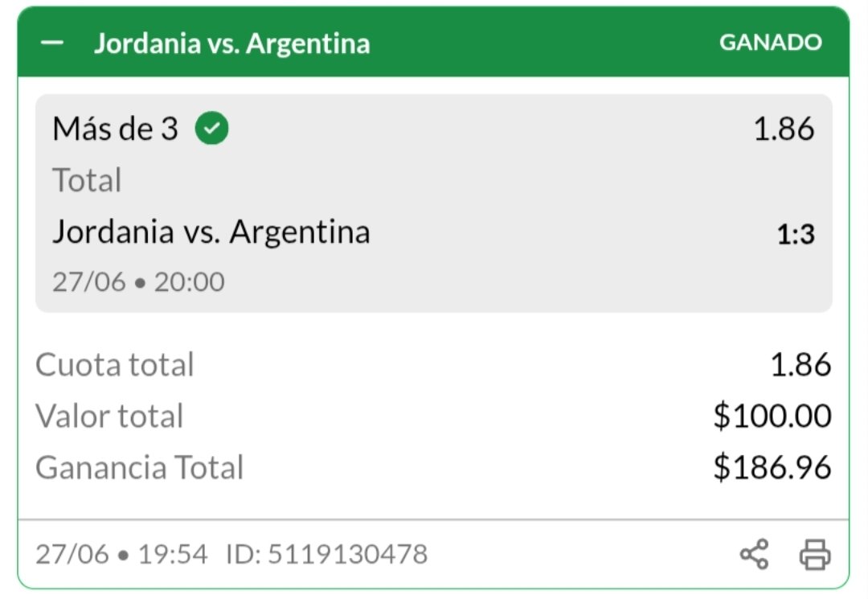Click the $186.96 winnings amount

(x=772, y=467)
